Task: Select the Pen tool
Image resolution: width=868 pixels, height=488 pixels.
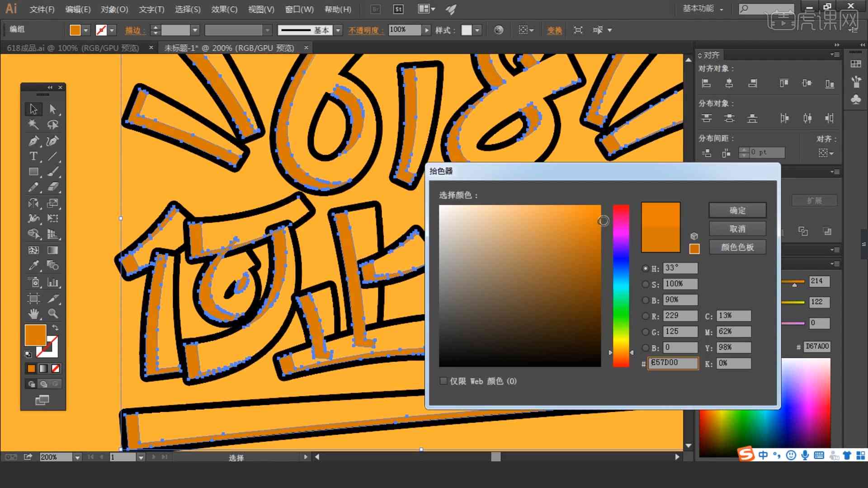Action: click(33, 141)
